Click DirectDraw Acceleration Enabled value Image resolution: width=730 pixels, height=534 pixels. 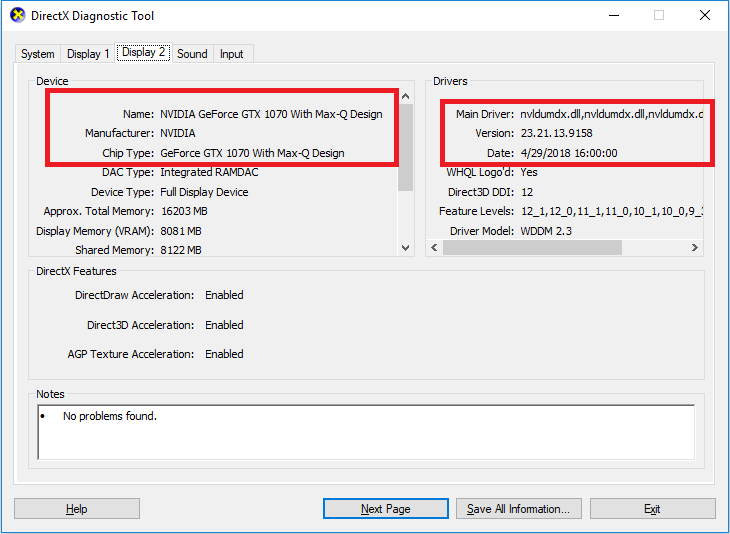tap(224, 295)
